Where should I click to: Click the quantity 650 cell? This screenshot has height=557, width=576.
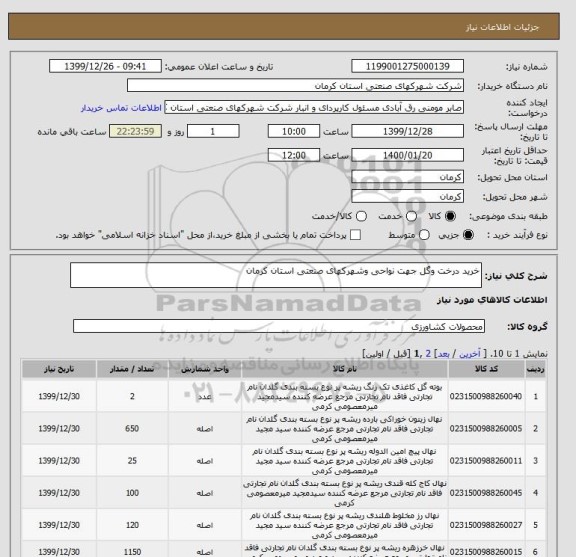[x=132, y=428]
